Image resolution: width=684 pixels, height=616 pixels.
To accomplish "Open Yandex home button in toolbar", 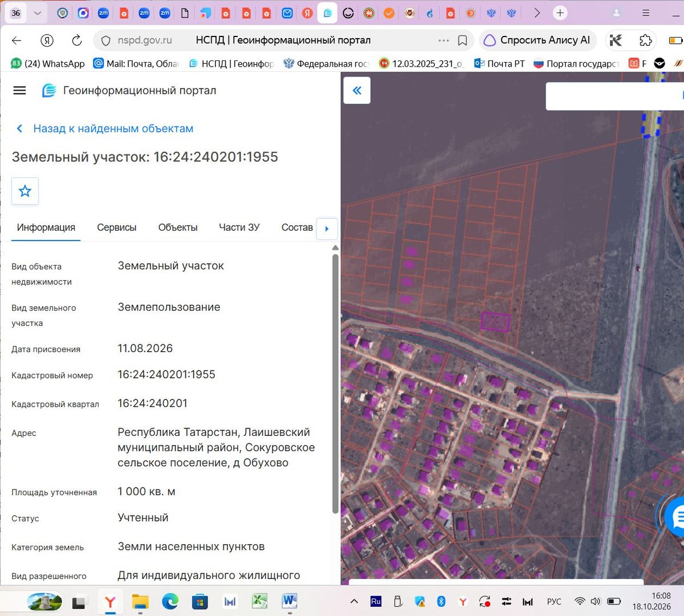I will [47, 40].
